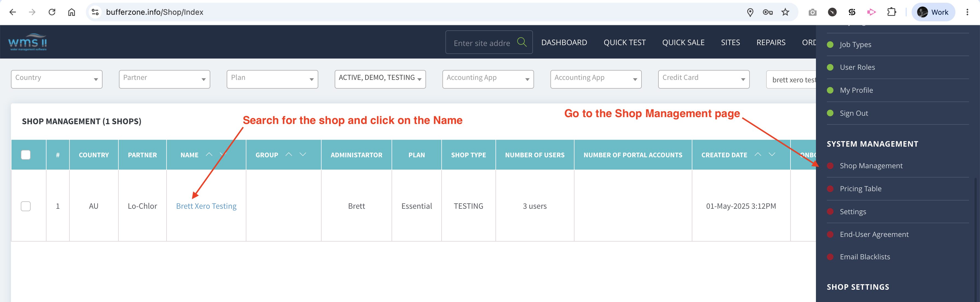The height and width of the screenshot is (302, 980).
Task: Reload the page with browser refresh icon
Action: pyautogui.click(x=52, y=12)
